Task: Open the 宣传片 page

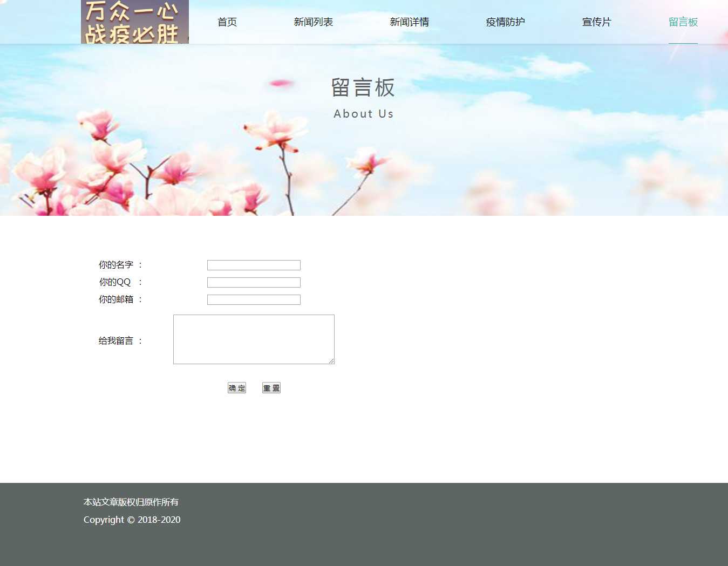Action: click(597, 22)
